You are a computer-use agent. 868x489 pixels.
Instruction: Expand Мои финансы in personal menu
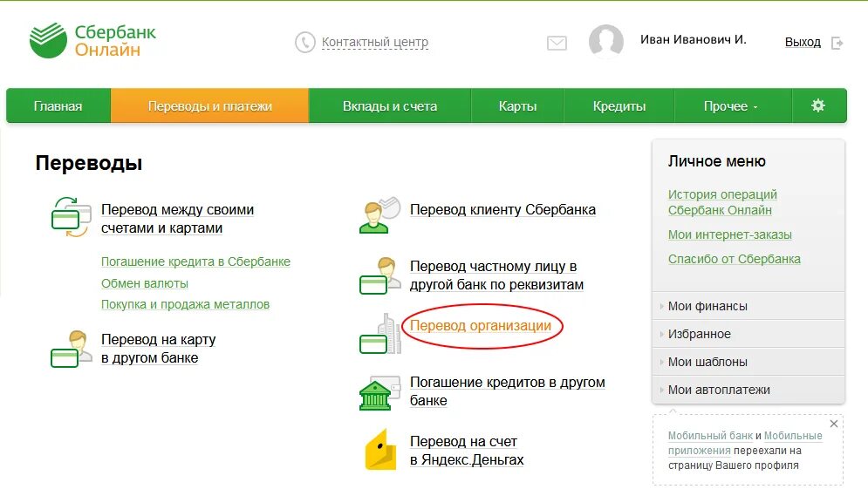pos(748,306)
